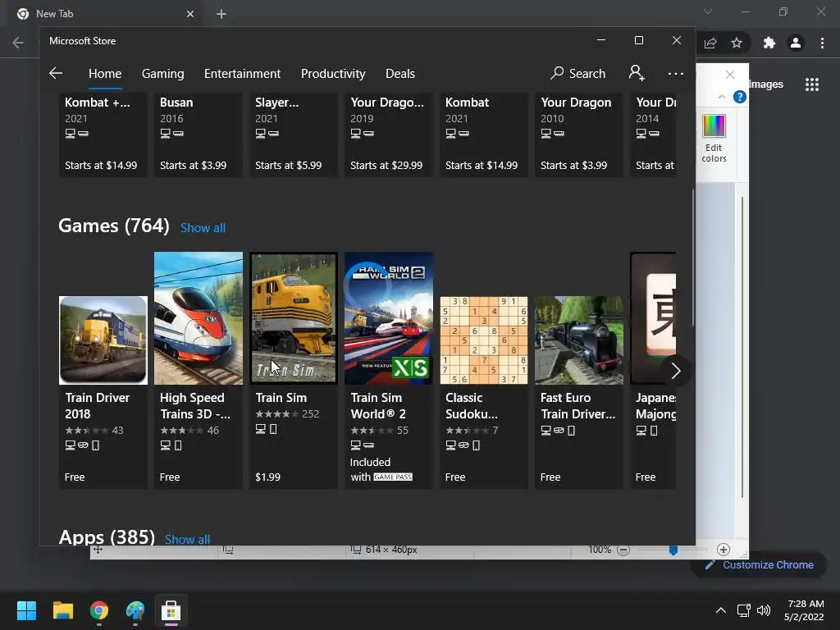Open Fast Euro Train Driver thumbnail
The height and width of the screenshot is (630, 840).
(579, 340)
